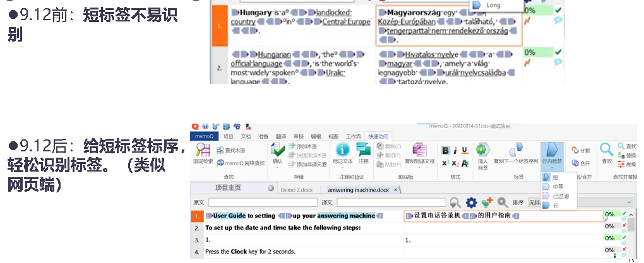Switch to the 快速访问 ribbon tab
This screenshot has height=263, width=644.
(377, 136)
